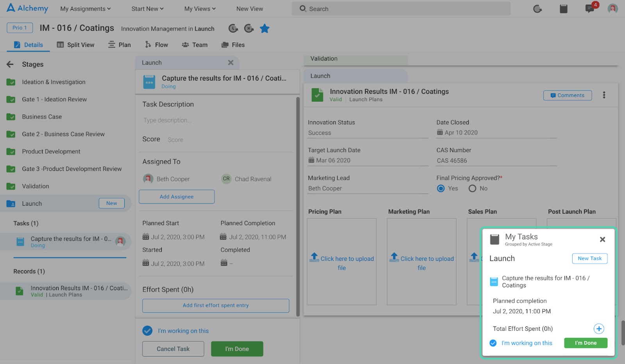This screenshot has width=625, height=364.
Task: Click Target Launch Date calendar icon
Action: [x=311, y=160]
